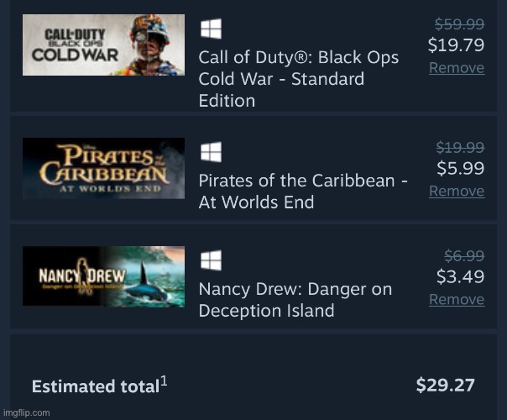This screenshot has width=507, height=420.
Task: Click the Estimated total footnote label
Action: click(x=100, y=385)
